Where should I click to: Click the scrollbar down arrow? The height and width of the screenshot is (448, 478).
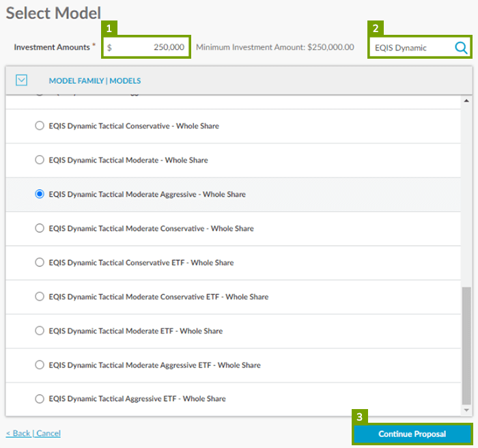click(x=466, y=410)
